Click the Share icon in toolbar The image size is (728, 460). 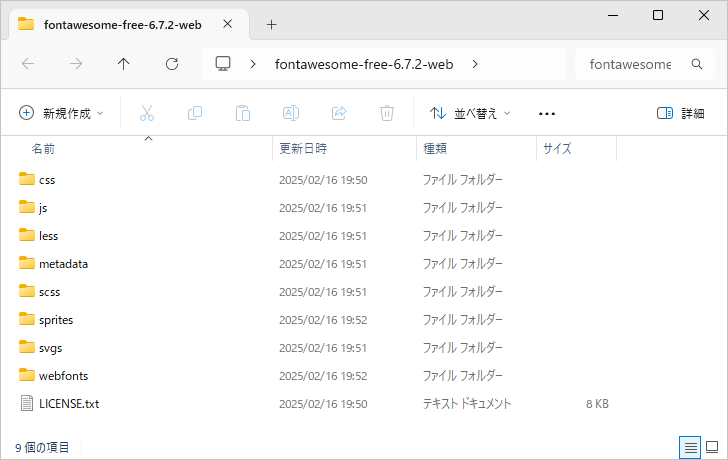pos(339,113)
